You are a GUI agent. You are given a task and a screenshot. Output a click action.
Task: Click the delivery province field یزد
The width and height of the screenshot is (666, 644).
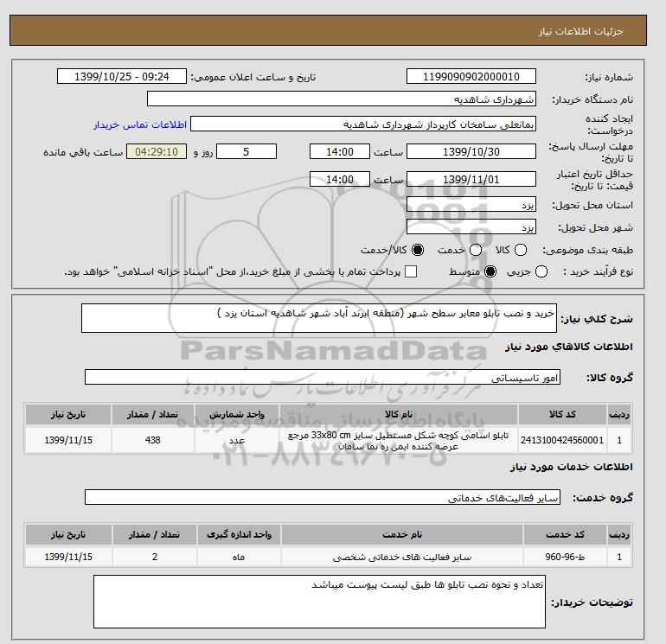coord(471,205)
